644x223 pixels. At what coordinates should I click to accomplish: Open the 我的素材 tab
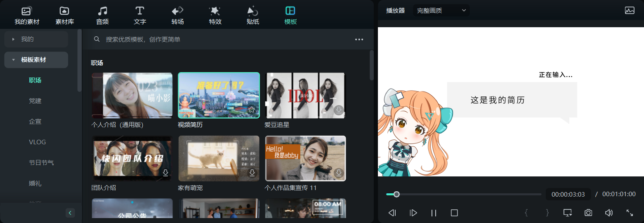(x=27, y=16)
